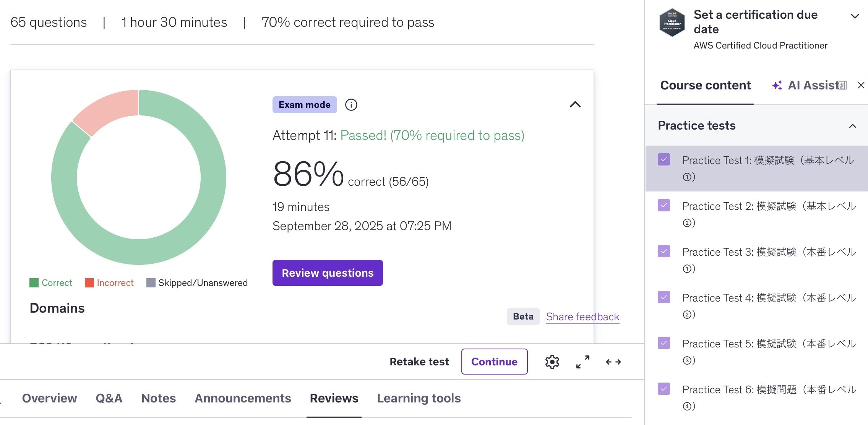This screenshot has height=425, width=868.
Task: Click the AI Assistant sparkle icon
Action: coord(777,85)
